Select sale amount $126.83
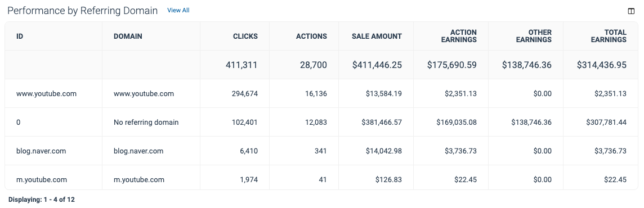644x208 pixels. [x=388, y=180]
